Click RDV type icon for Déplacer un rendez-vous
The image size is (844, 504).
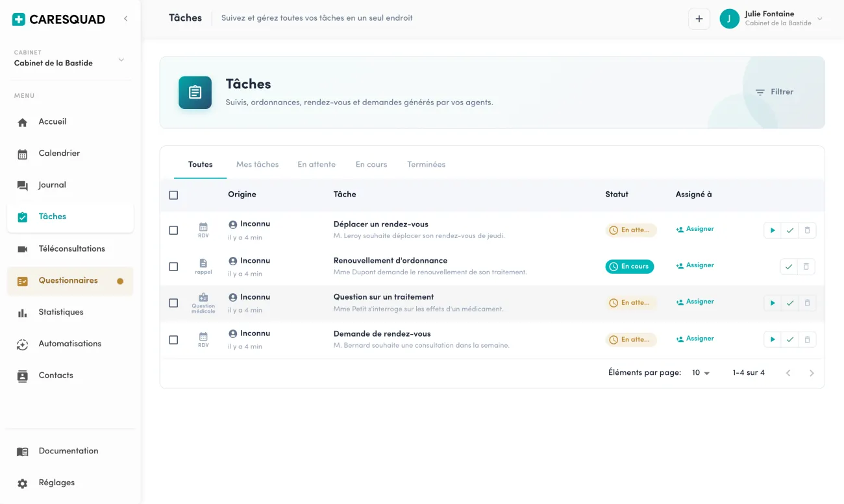[x=203, y=230]
